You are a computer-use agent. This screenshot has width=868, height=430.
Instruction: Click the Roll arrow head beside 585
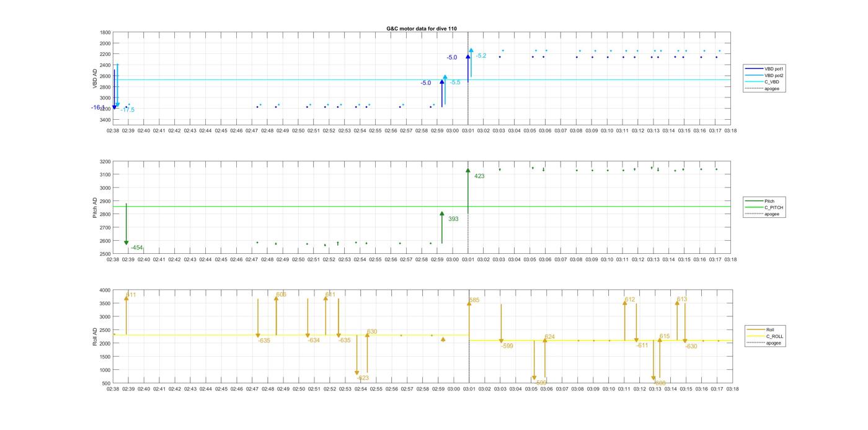[469, 303]
